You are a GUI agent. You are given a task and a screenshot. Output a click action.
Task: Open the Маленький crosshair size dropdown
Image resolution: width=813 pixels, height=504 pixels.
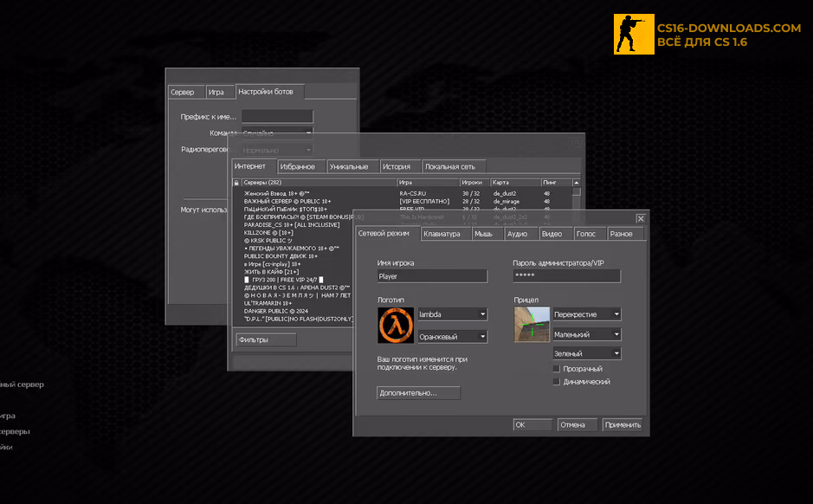[587, 334]
